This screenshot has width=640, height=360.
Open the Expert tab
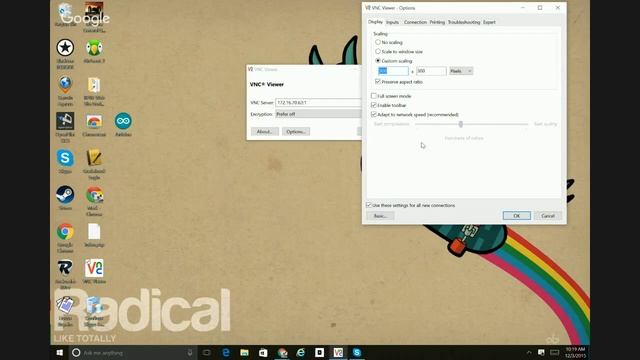tap(489, 22)
